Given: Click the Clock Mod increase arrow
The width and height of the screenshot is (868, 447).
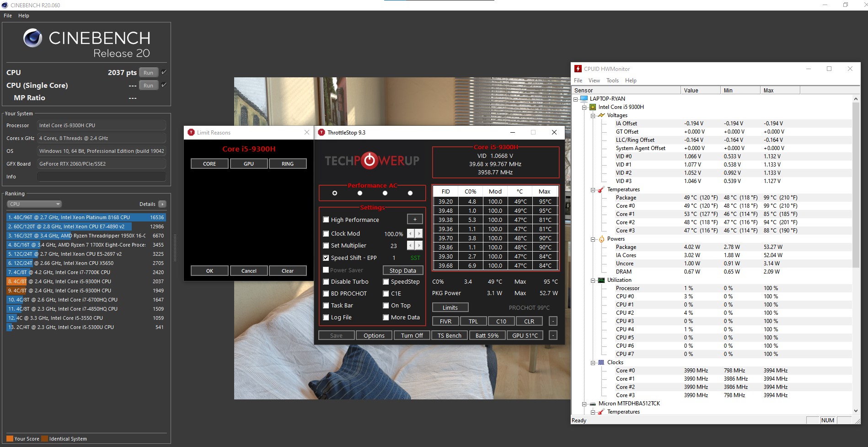Looking at the screenshot, I should coord(419,233).
